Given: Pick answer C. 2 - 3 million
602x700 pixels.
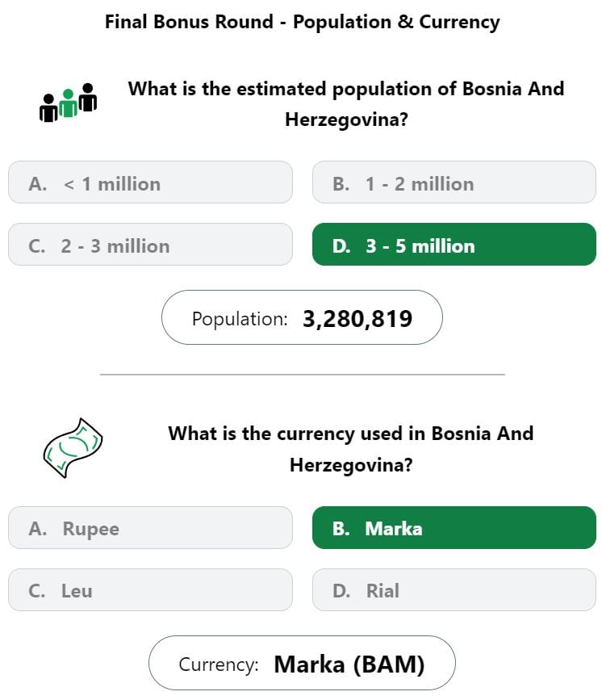Looking at the screenshot, I should 150,244.
